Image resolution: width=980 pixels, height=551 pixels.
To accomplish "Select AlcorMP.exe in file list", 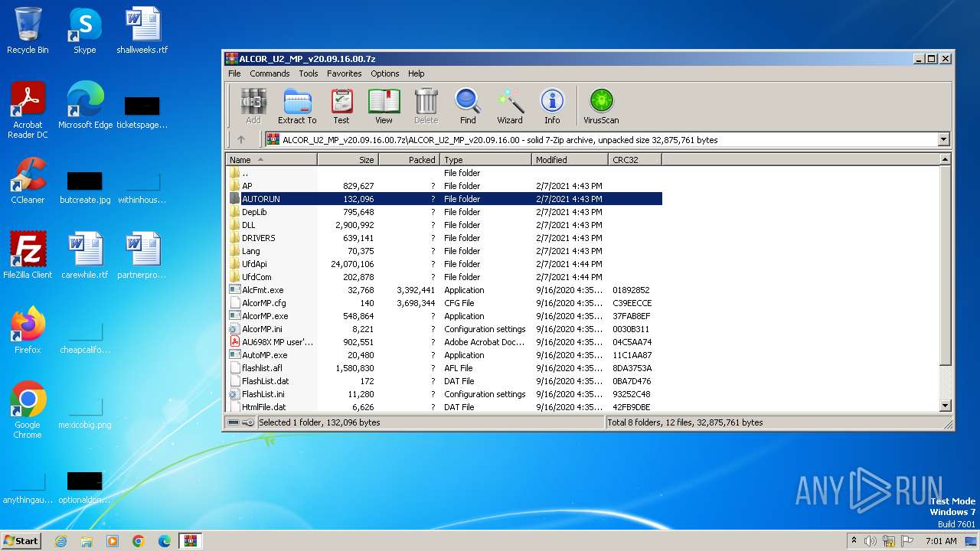I will click(x=265, y=316).
